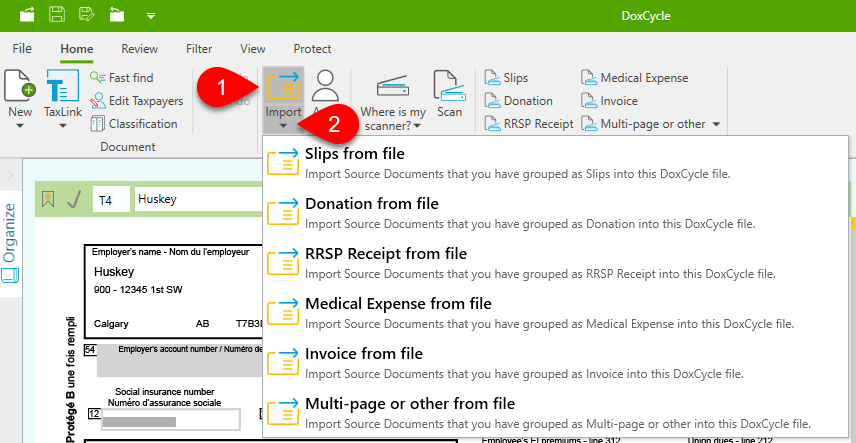Click the Social insurance number box
The image size is (856, 443).
coord(170,421)
